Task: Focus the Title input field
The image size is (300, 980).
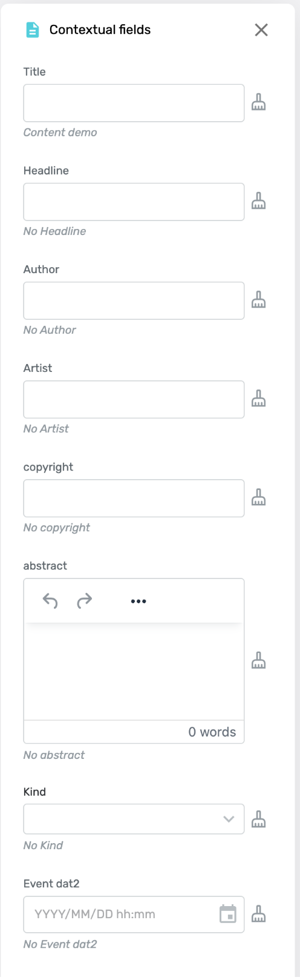Action: pyautogui.click(x=134, y=103)
